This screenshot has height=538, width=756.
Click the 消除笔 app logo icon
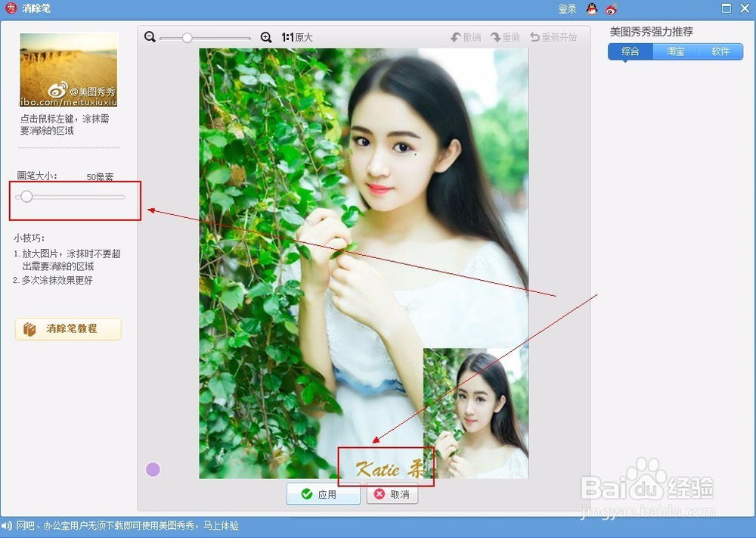tap(9, 8)
